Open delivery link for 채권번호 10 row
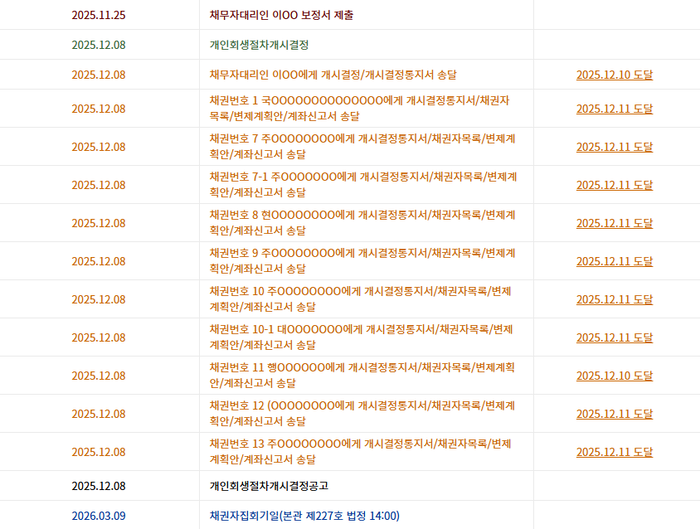The width and height of the screenshot is (700, 529). tap(614, 299)
